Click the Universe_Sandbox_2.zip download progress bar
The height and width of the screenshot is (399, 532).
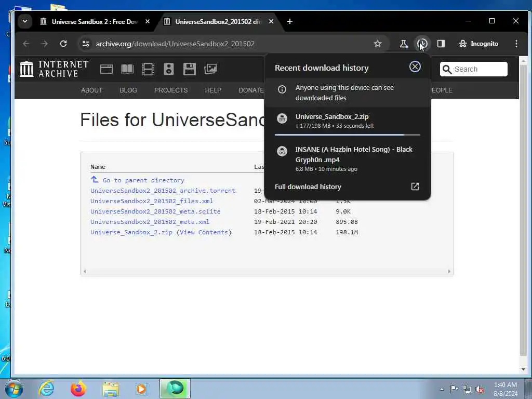[x=348, y=135]
